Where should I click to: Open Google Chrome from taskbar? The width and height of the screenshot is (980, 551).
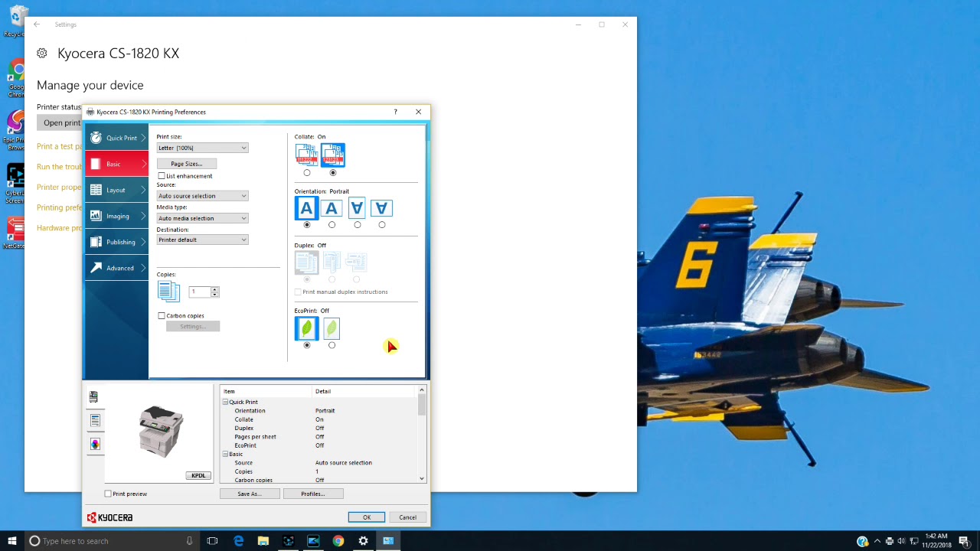tap(338, 541)
